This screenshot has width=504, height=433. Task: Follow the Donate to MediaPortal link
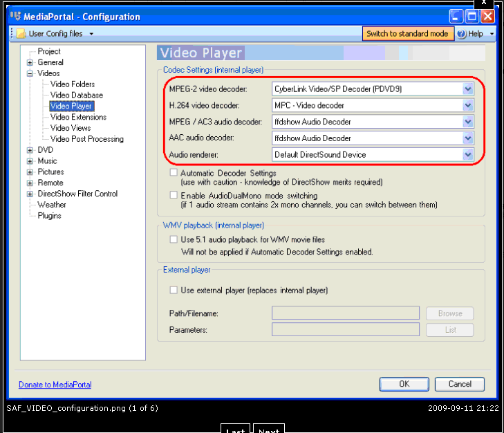click(x=55, y=385)
